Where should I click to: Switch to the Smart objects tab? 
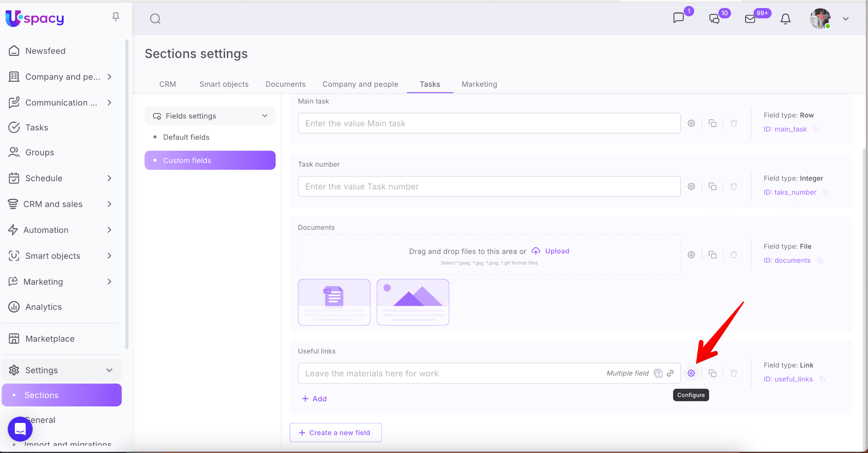coord(224,84)
